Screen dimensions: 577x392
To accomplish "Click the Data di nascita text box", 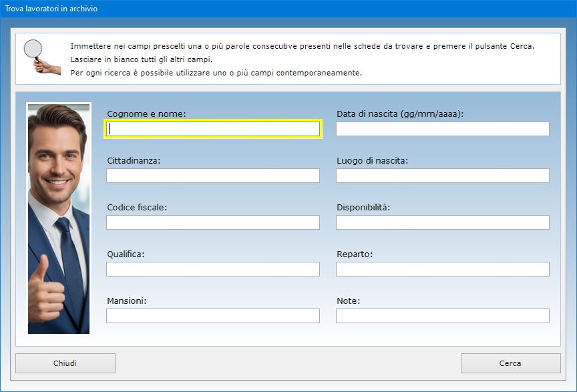I will [442, 129].
